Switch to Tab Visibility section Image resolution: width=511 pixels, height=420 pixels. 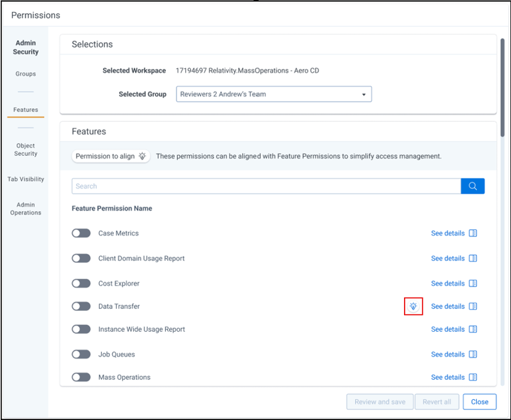click(x=25, y=179)
